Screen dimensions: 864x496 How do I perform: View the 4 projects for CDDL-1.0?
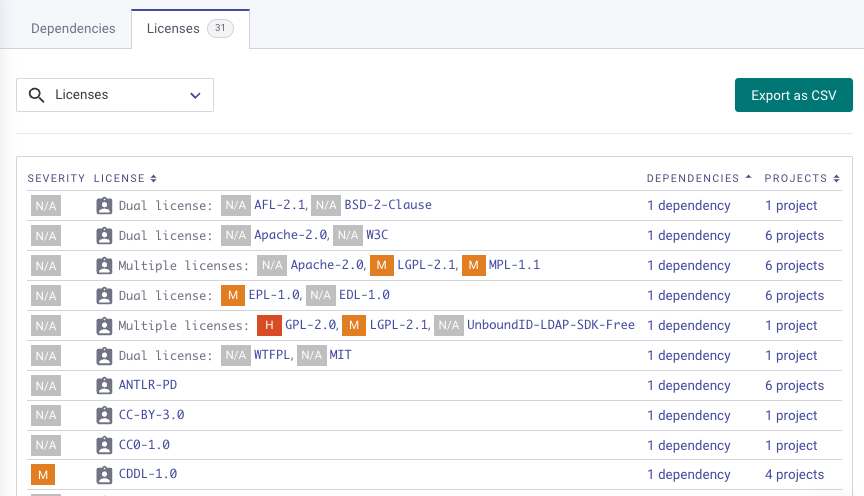[794, 475]
